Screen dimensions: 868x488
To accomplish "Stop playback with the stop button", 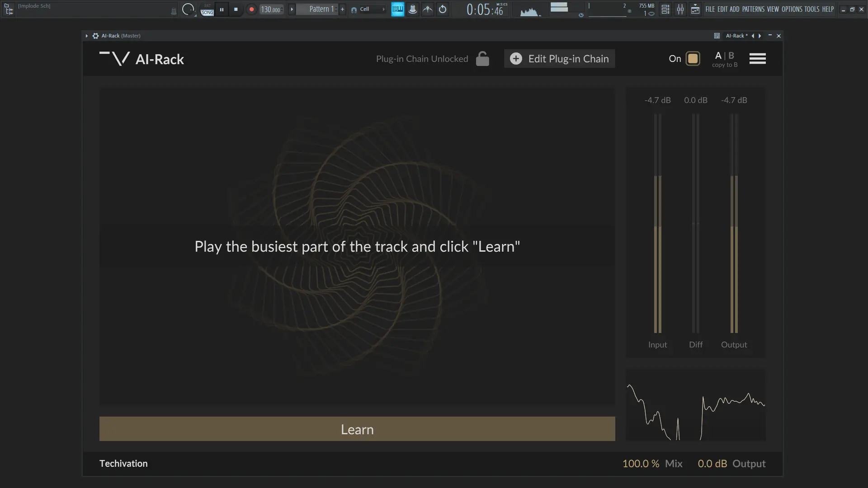I will point(236,9).
